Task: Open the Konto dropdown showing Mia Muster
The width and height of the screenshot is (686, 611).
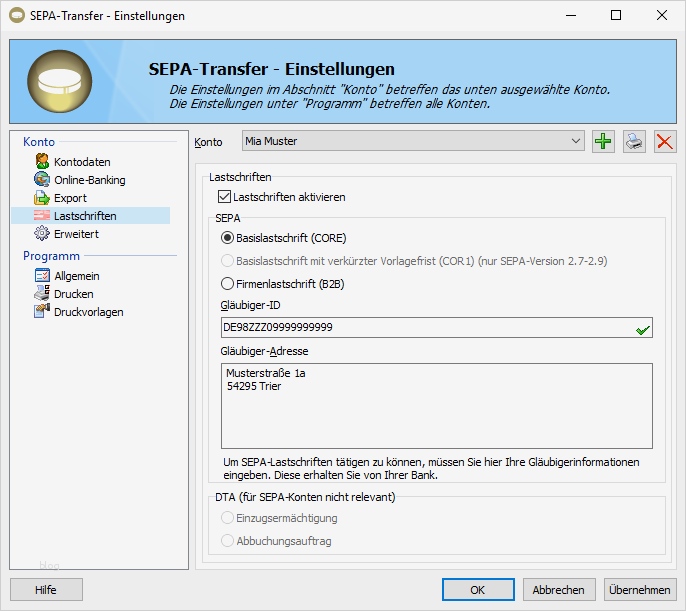Action: [x=413, y=141]
